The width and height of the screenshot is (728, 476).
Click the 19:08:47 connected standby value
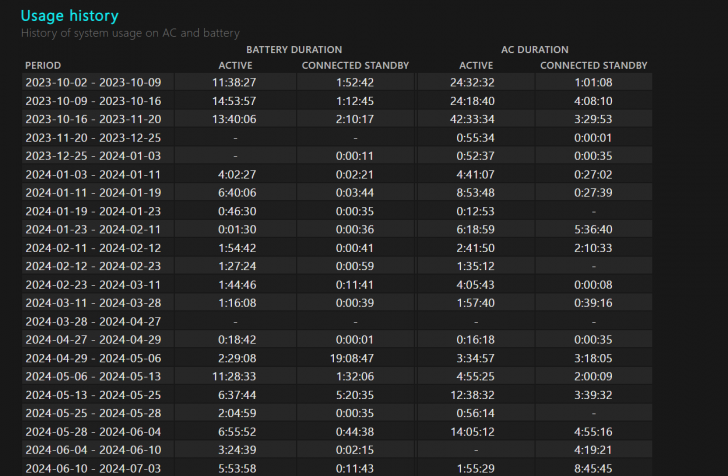click(x=355, y=357)
